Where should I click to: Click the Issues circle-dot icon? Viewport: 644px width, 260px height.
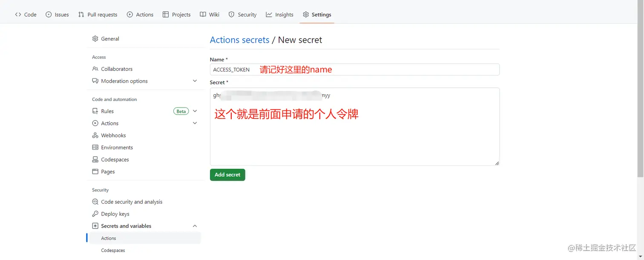[x=49, y=14]
